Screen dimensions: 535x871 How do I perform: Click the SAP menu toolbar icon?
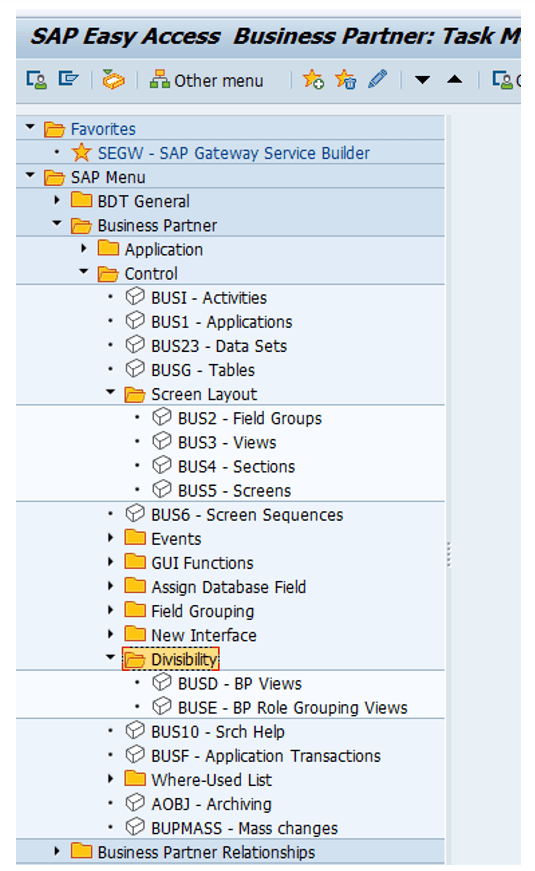[x=68, y=79]
